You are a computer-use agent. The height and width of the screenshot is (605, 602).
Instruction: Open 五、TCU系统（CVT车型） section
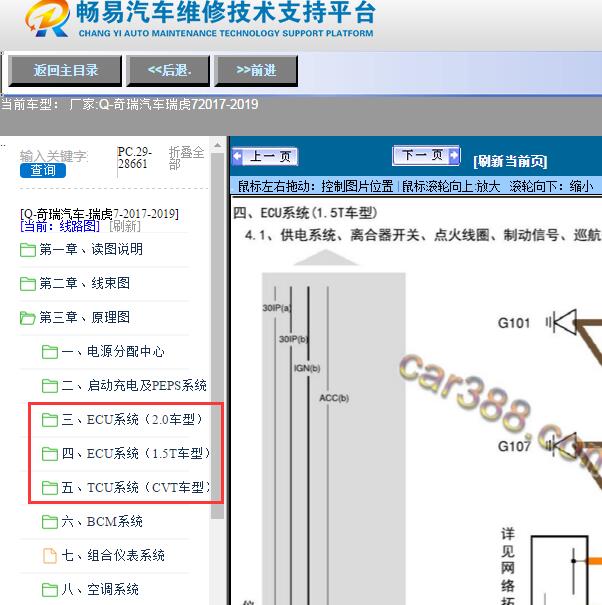click(x=136, y=487)
